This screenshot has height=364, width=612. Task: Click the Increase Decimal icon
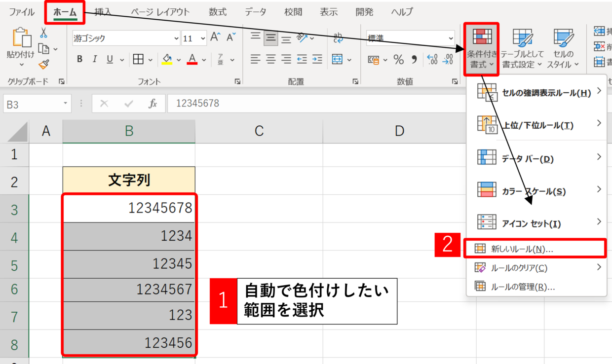pyautogui.click(x=432, y=60)
